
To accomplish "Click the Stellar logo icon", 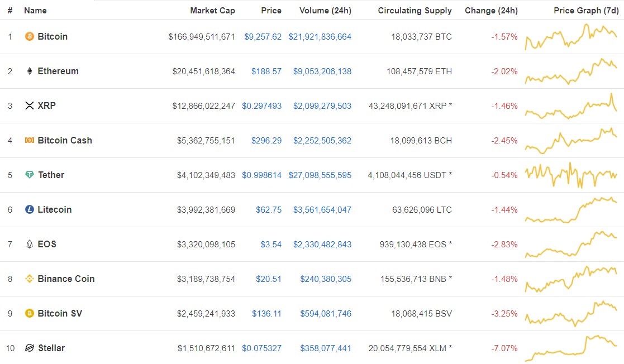I will pyautogui.click(x=30, y=348).
